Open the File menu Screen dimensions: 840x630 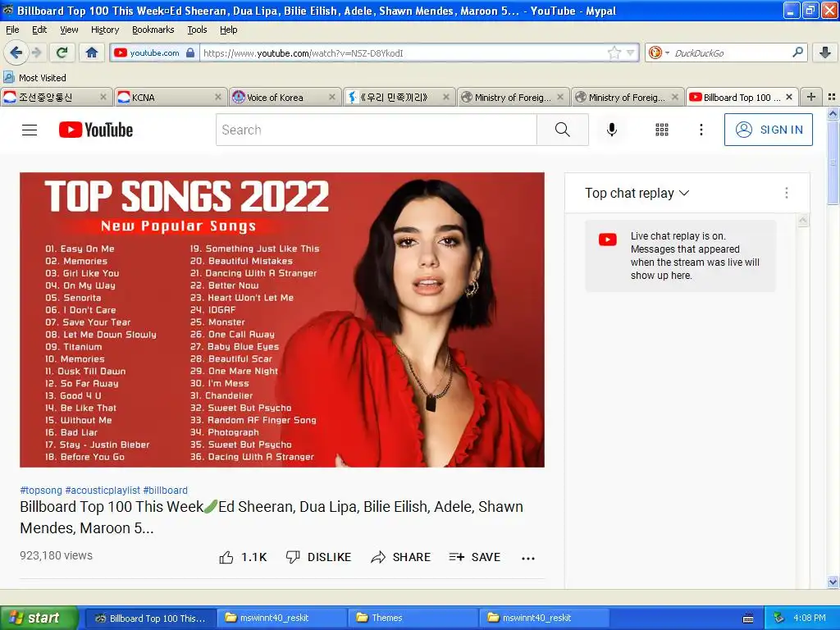tap(11, 30)
